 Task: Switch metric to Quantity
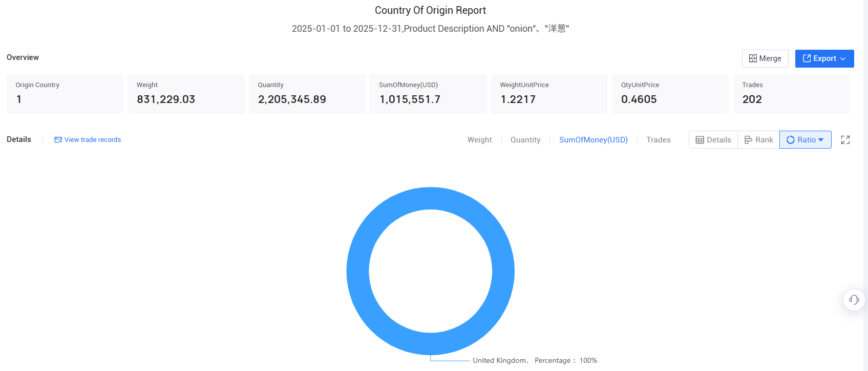525,140
